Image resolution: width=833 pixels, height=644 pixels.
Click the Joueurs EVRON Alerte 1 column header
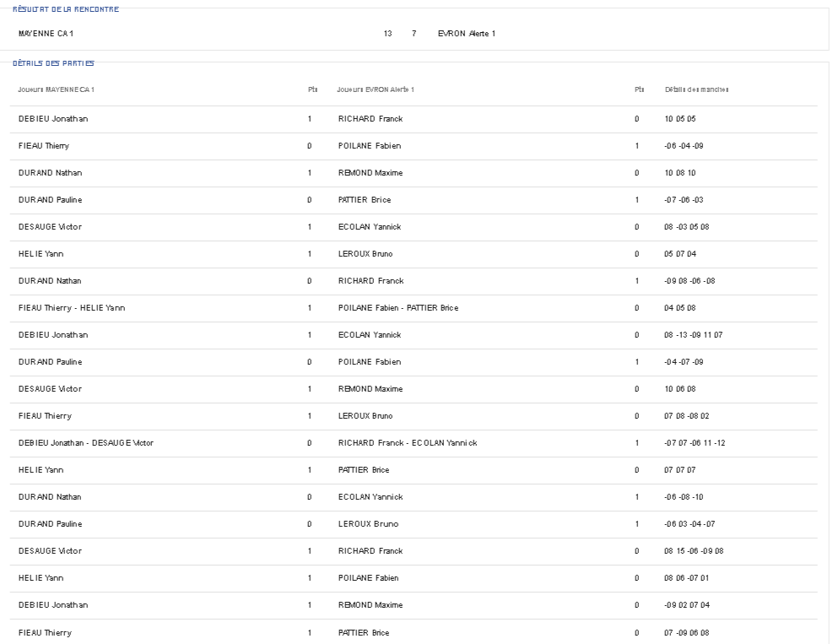pyautogui.click(x=376, y=89)
